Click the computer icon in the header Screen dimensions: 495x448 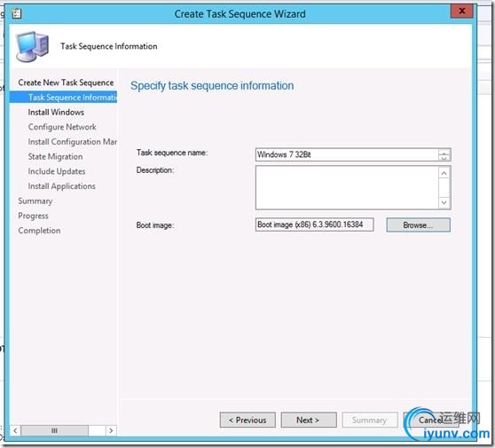pos(33,46)
